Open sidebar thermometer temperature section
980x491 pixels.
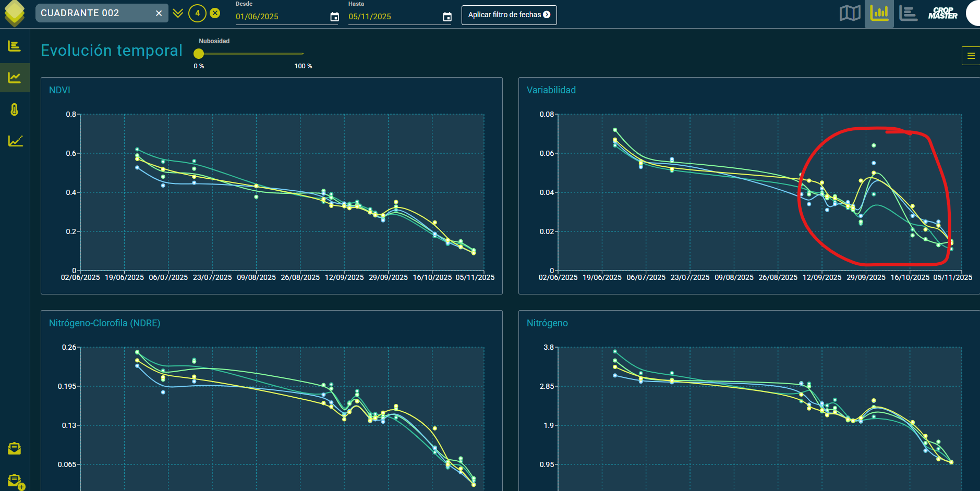tap(15, 109)
